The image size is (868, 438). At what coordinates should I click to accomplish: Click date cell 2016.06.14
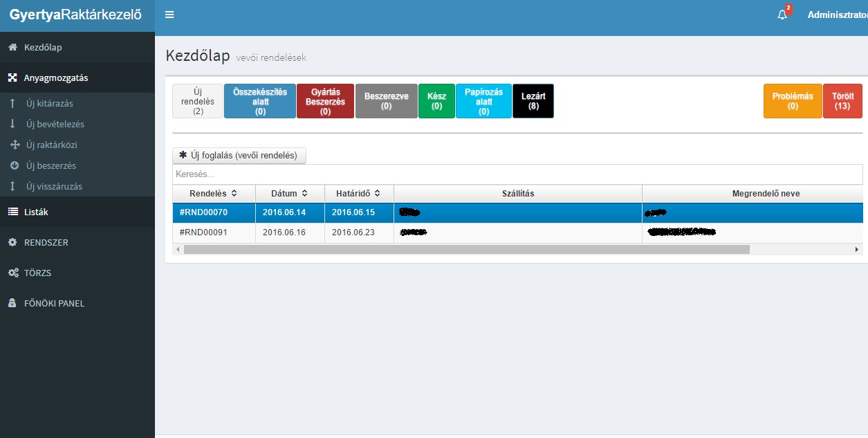[x=290, y=212]
